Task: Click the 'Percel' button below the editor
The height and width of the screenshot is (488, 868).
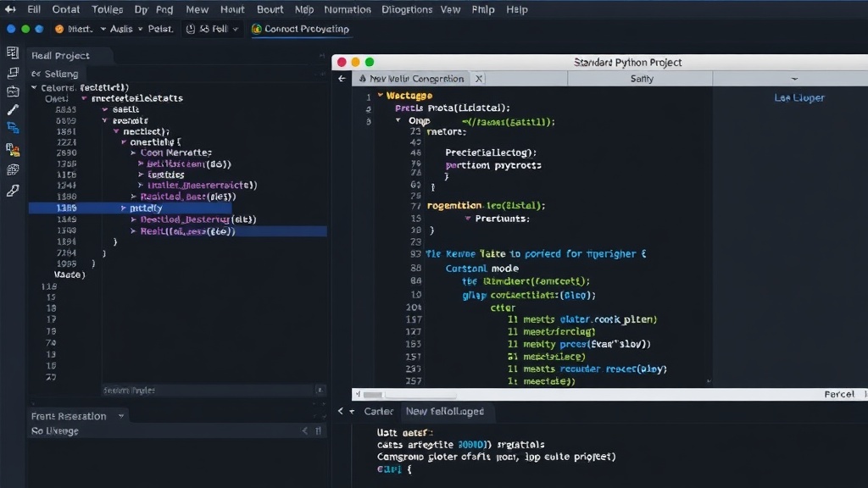Action: point(839,394)
